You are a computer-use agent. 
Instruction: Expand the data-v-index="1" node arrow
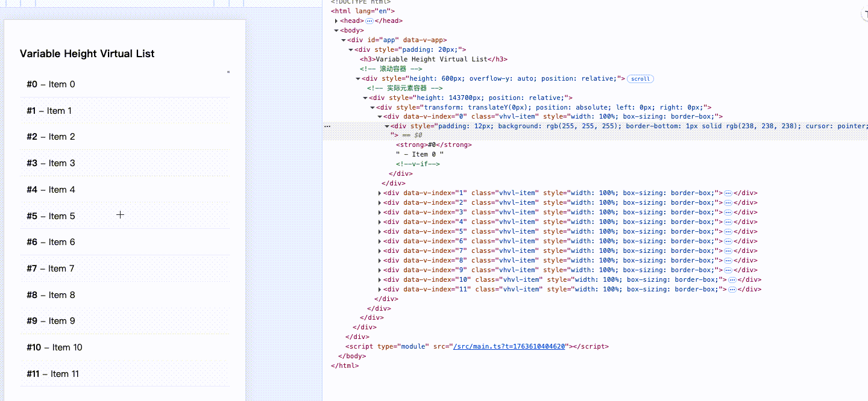click(380, 193)
